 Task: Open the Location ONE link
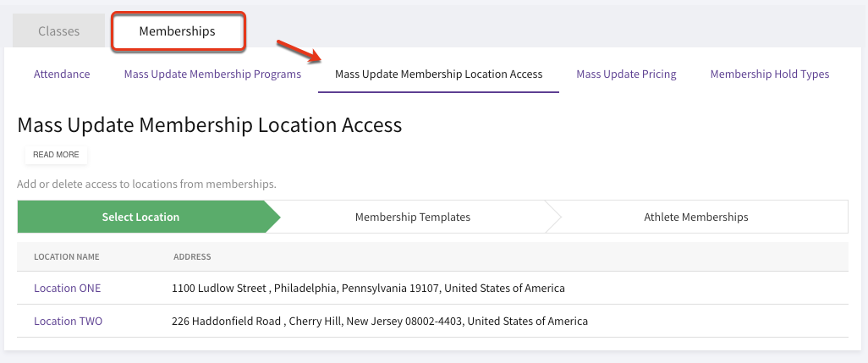(68, 289)
